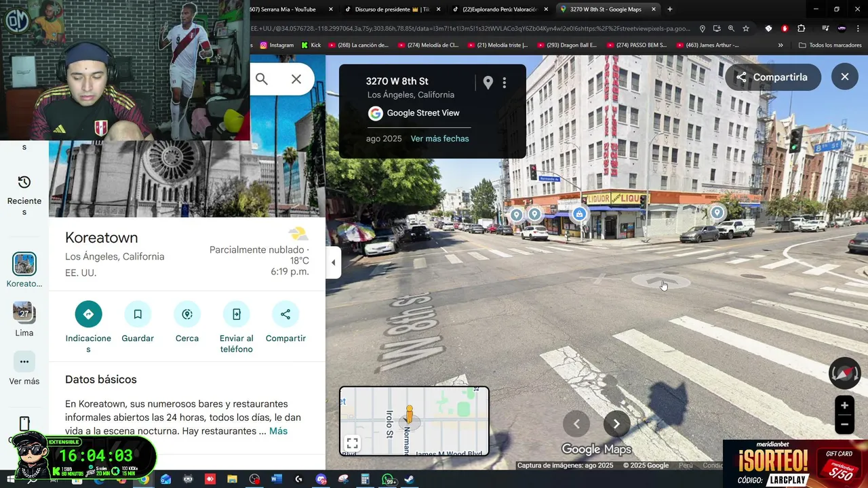Go to previous Street View image arrow
Screen dimensions: 868x488
click(576, 424)
